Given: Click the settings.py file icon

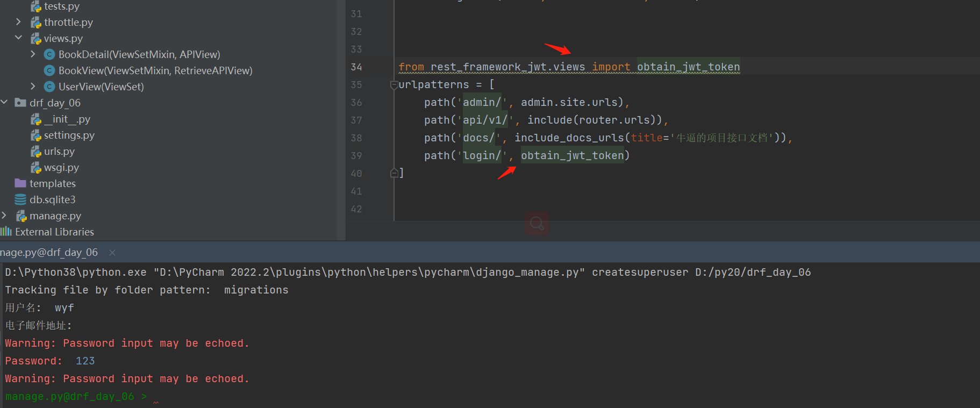Looking at the screenshot, I should (x=36, y=135).
